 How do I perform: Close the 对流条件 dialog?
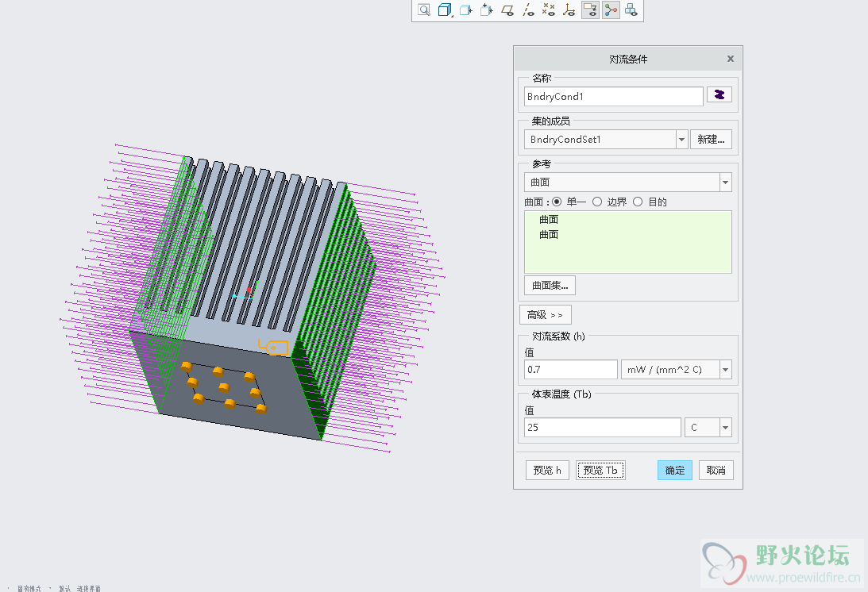[x=730, y=59]
